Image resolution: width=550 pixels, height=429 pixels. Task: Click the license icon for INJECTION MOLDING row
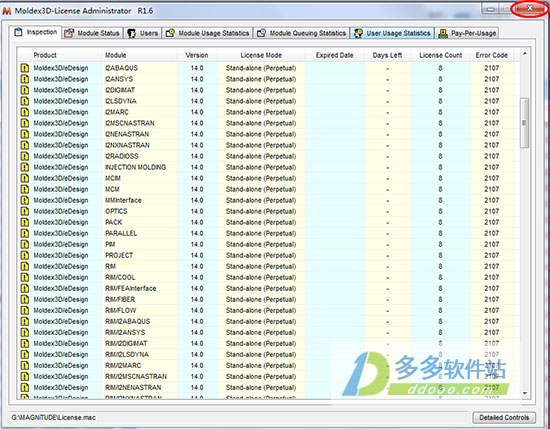(24, 167)
